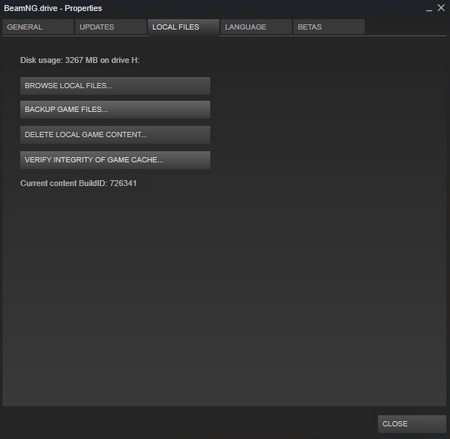
Task: Click the Close button at bottom
Action: (x=412, y=424)
